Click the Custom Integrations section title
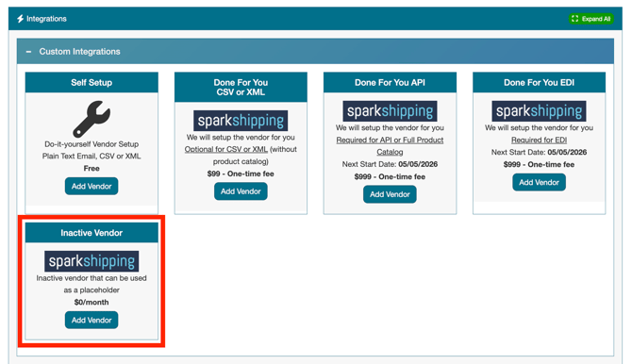This screenshot has height=364, width=632. [x=79, y=52]
